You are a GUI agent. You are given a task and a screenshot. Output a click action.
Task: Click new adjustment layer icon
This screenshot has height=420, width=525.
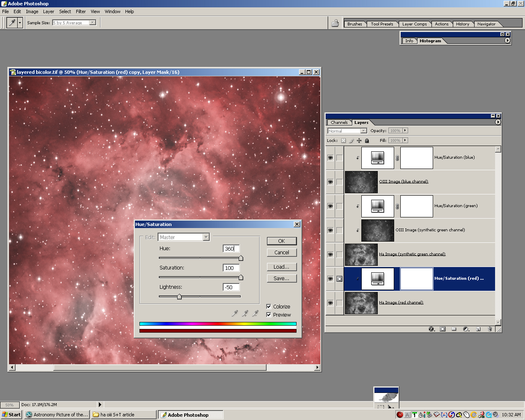tap(466, 329)
